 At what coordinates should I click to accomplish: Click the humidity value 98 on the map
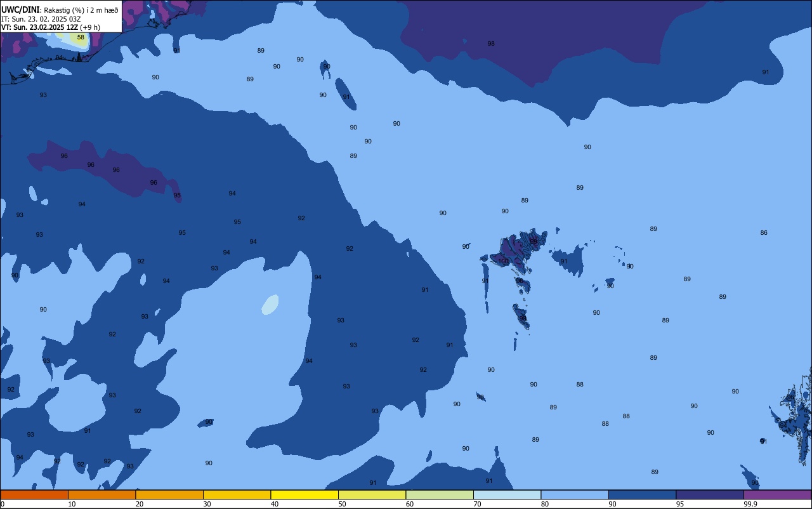[491, 44]
